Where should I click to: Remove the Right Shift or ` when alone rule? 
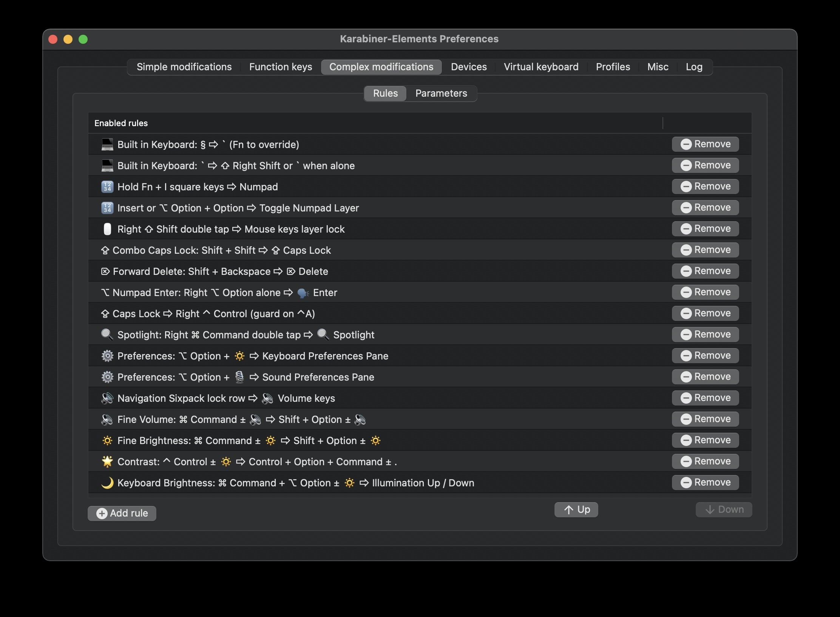(x=705, y=165)
